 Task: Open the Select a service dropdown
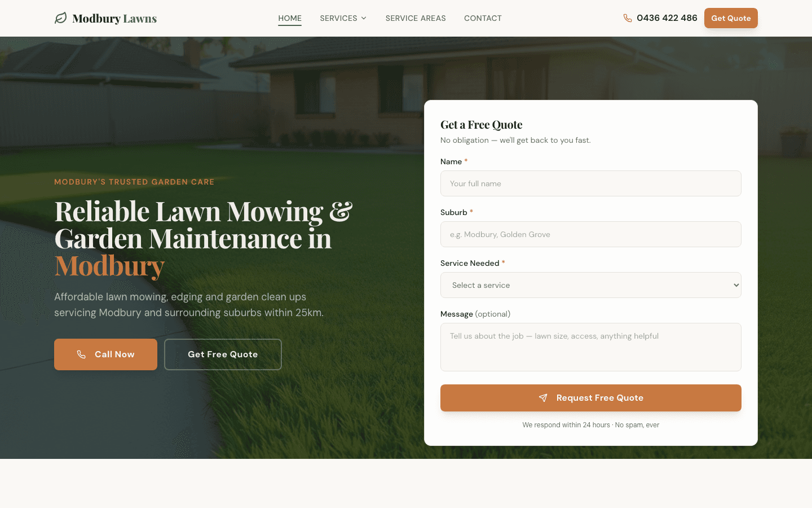590,285
